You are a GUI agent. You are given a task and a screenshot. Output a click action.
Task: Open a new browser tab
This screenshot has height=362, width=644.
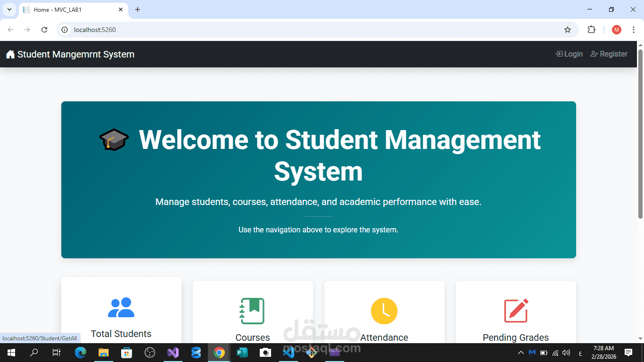click(x=138, y=9)
